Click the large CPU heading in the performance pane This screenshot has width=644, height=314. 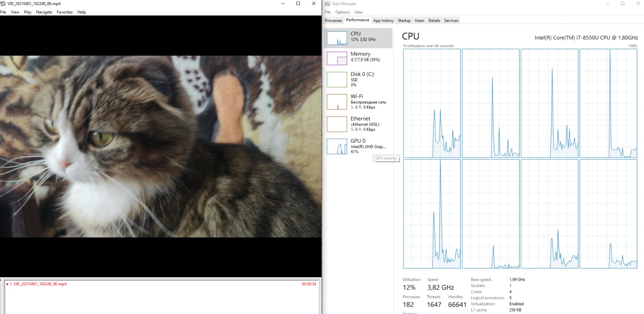click(411, 36)
